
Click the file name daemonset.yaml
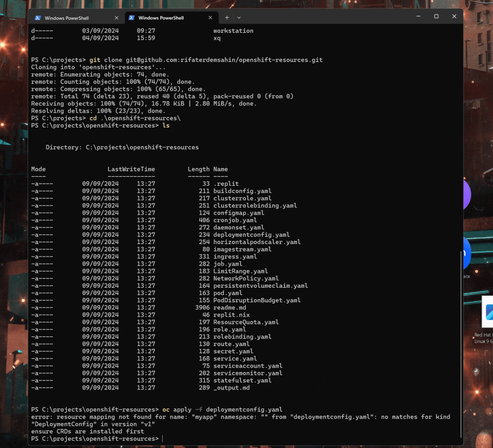pyautogui.click(x=239, y=227)
